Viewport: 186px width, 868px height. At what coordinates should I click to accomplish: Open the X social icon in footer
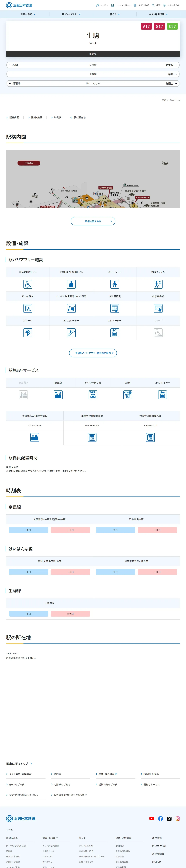tap(169, 819)
